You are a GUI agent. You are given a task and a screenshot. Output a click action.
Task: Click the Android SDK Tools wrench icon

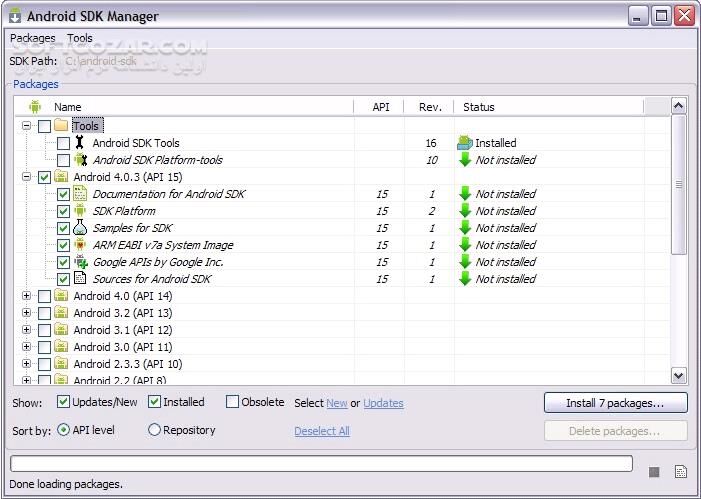click(80, 143)
